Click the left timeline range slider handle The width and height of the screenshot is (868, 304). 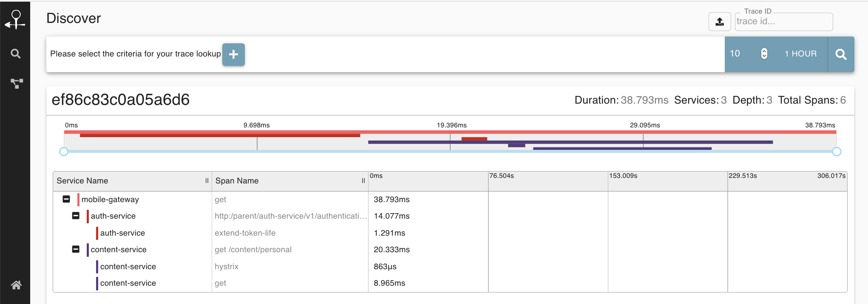pyautogui.click(x=64, y=152)
